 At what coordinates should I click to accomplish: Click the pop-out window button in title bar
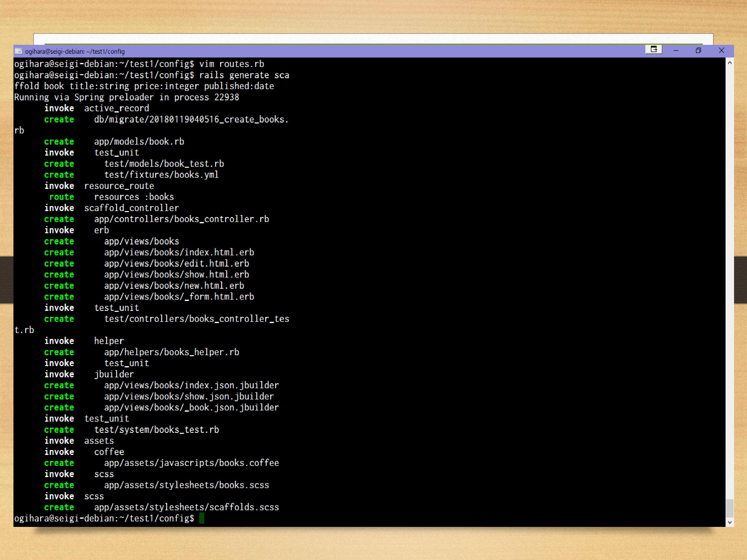(654, 50)
